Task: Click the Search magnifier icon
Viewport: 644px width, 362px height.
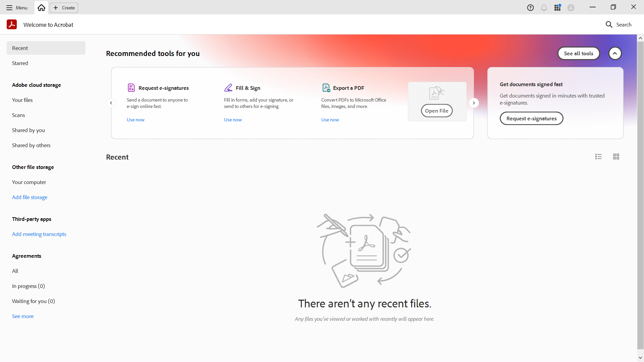Action: point(609,24)
